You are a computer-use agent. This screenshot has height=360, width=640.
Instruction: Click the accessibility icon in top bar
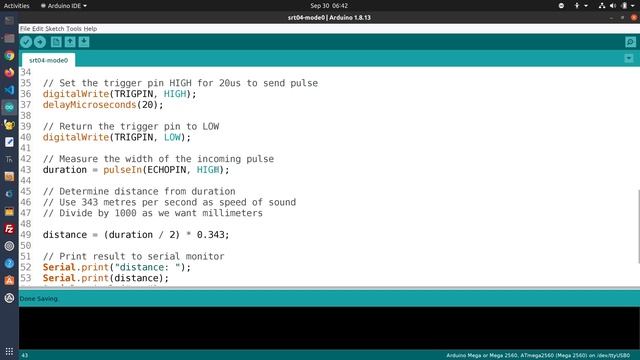pos(577,6)
